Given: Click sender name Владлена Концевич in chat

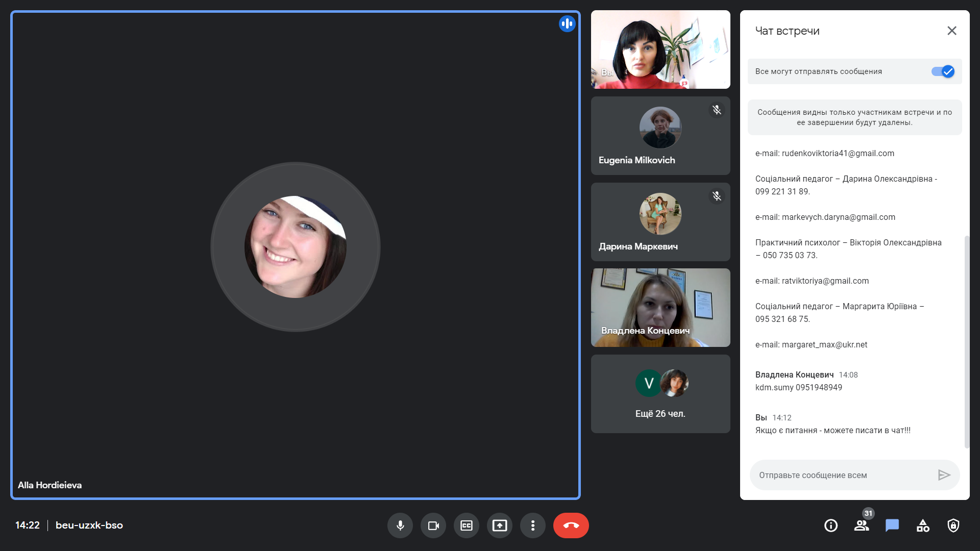Looking at the screenshot, I should [x=794, y=374].
